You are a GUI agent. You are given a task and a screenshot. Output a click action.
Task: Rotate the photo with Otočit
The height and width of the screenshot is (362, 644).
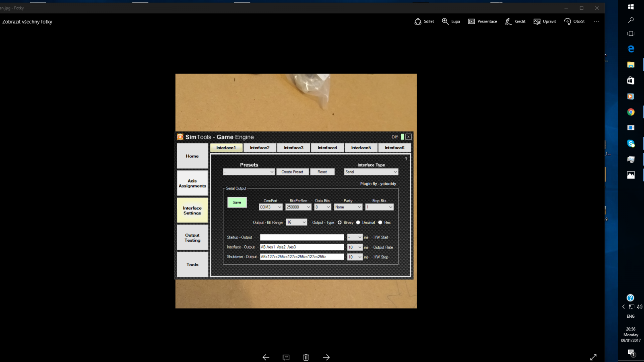point(574,21)
